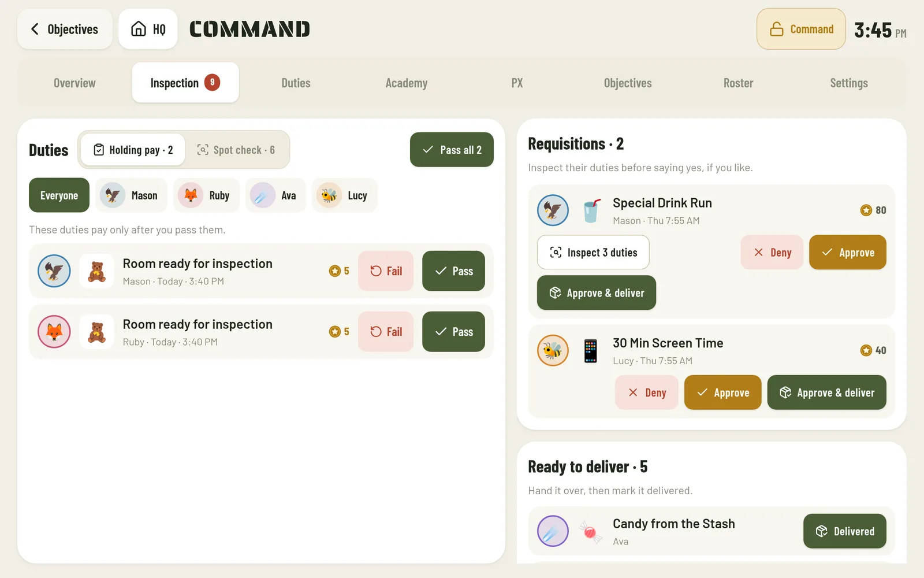Approve the Special Drink Run request

tap(847, 252)
